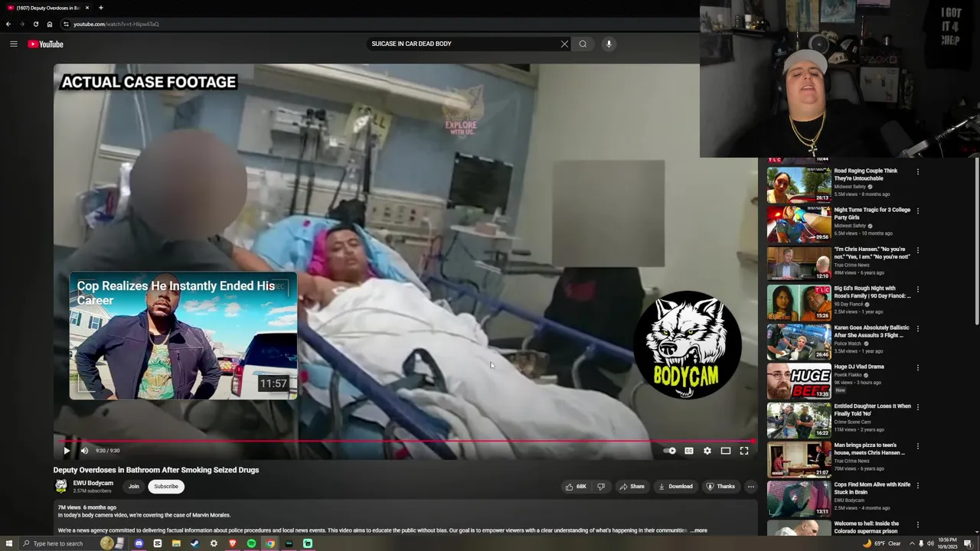Open Spotify from the taskbar

[251, 543]
